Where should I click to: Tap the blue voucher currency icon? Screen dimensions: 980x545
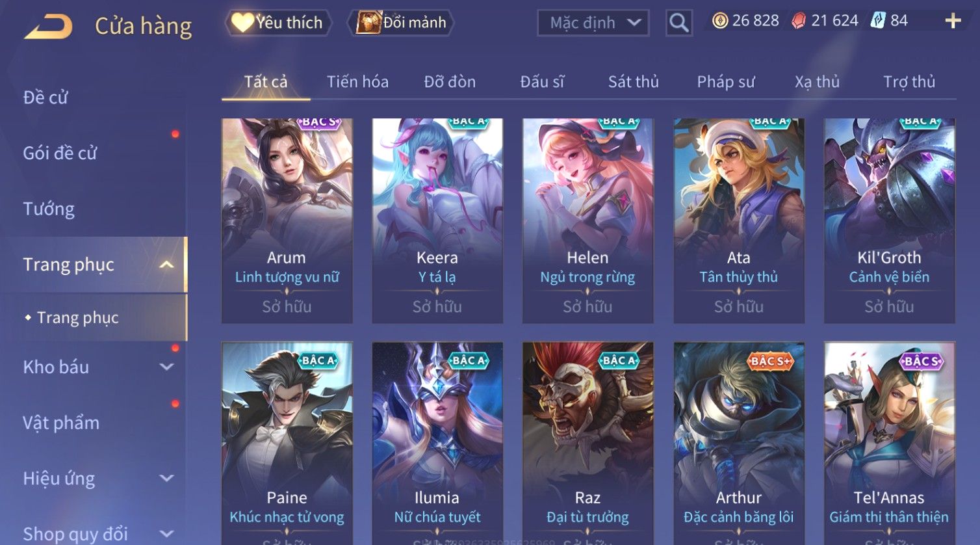coord(878,21)
